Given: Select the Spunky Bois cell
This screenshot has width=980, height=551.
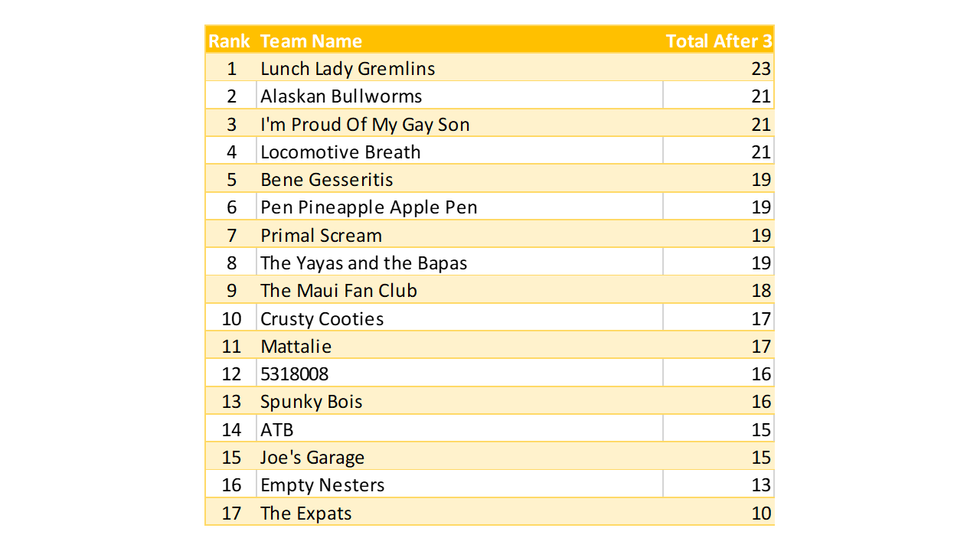Looking at the screenshot, I should 311,402.
